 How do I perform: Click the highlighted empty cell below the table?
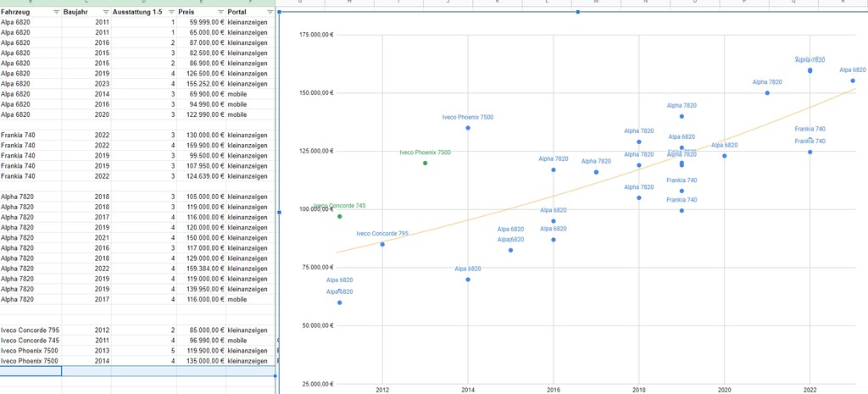[31, 371]
